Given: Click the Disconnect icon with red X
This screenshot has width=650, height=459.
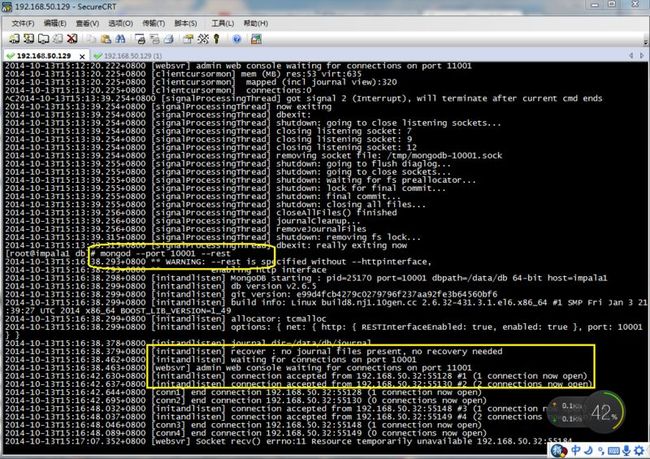Looking at the screenshot, I should (72, 39).
